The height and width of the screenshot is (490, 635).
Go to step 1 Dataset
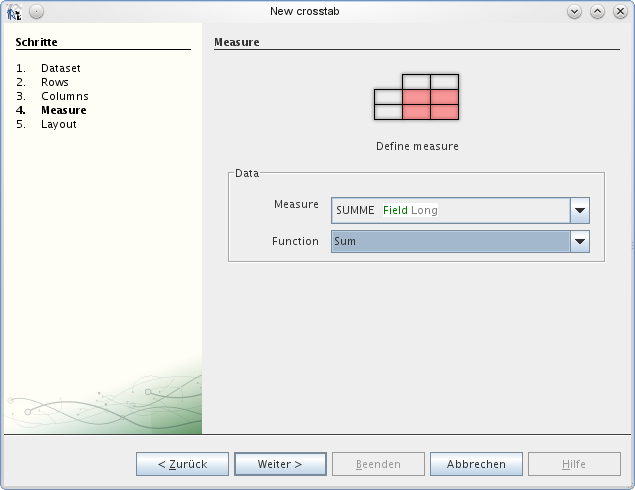61,68
